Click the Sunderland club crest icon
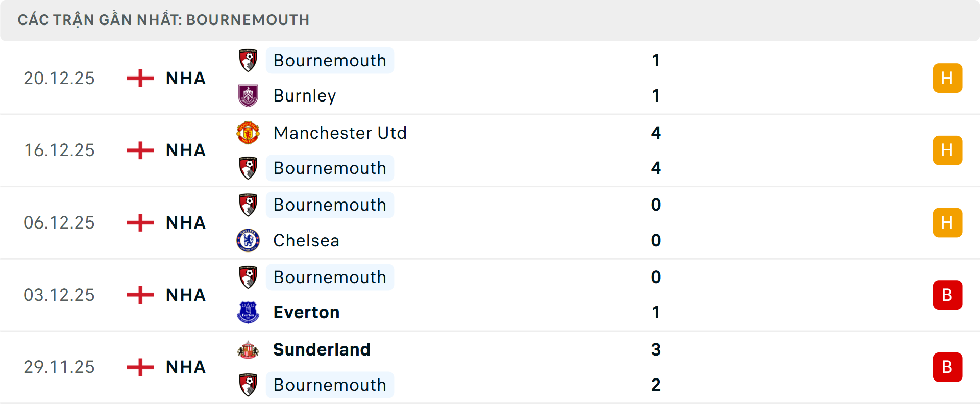This screenshot has width=980, height=404. point(248,349)
